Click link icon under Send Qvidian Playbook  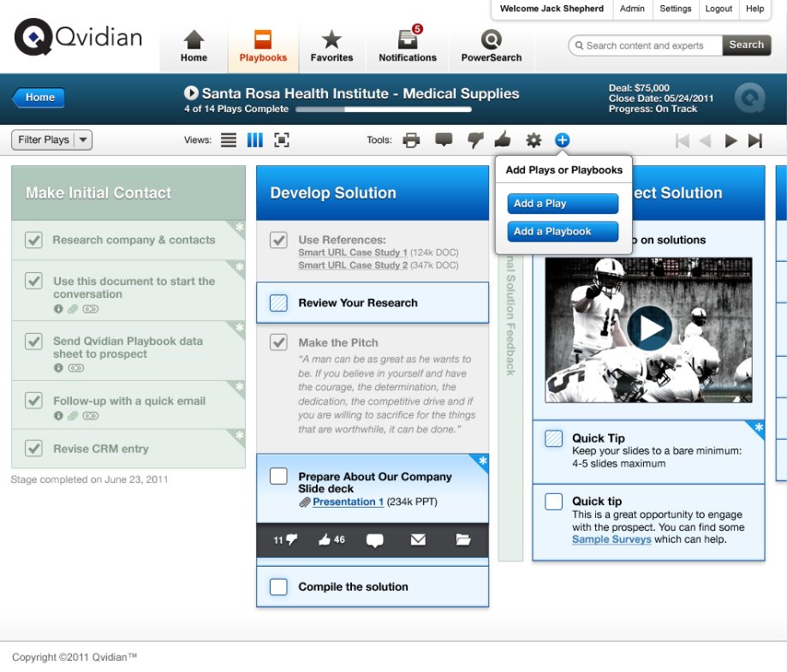[x=76, y=368]
